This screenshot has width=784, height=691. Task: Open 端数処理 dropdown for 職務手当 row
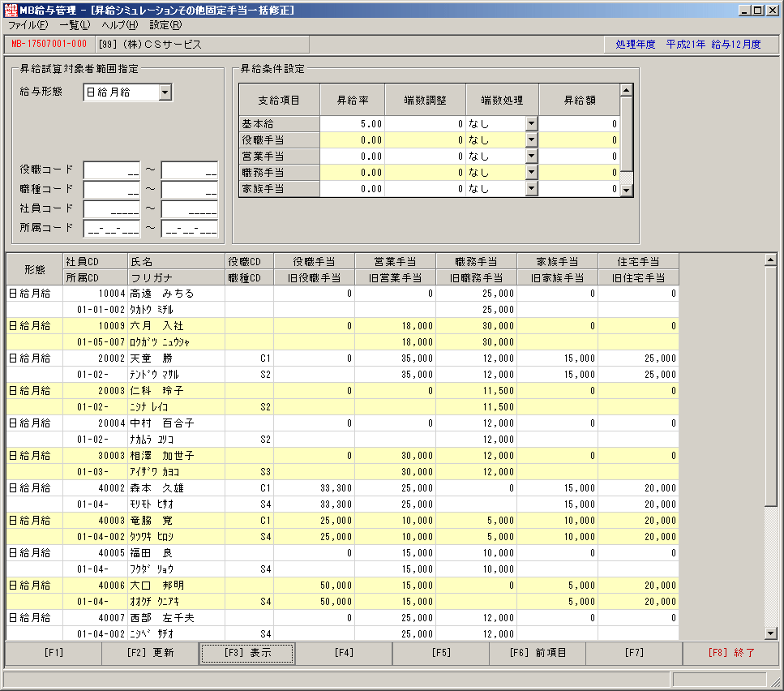point(532,173)
